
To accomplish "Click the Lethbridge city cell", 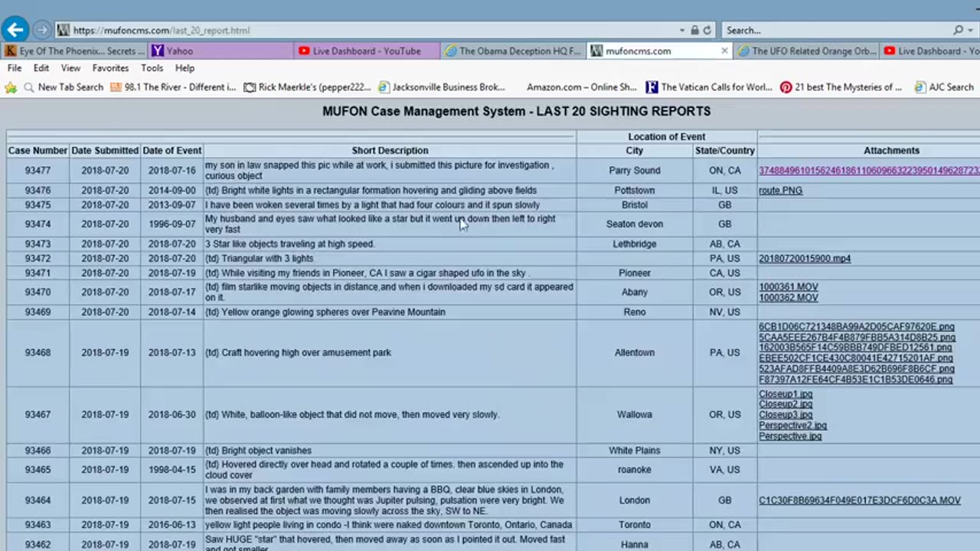I will pos(635,244).
